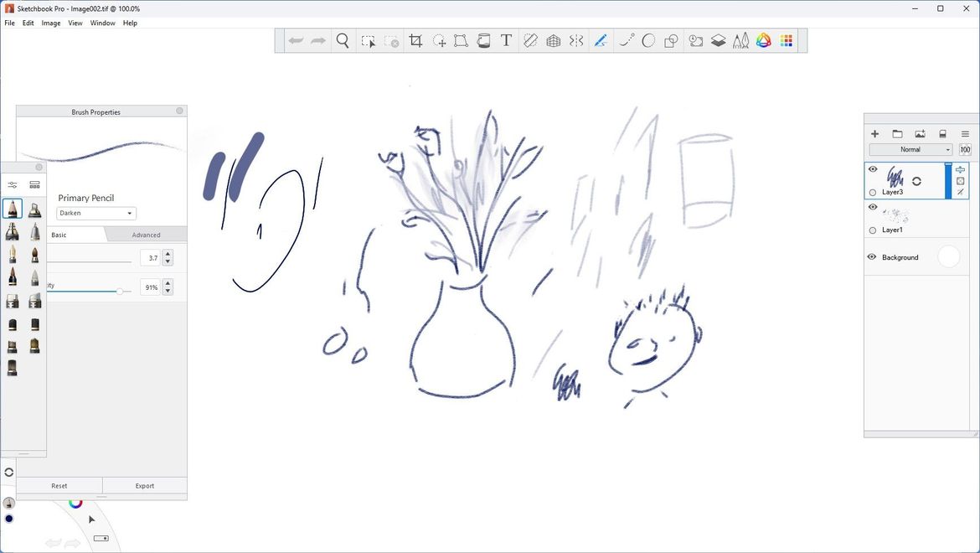Click the Export button in Brush Properties
Screen dimensions: 980x553
point(144,485)
